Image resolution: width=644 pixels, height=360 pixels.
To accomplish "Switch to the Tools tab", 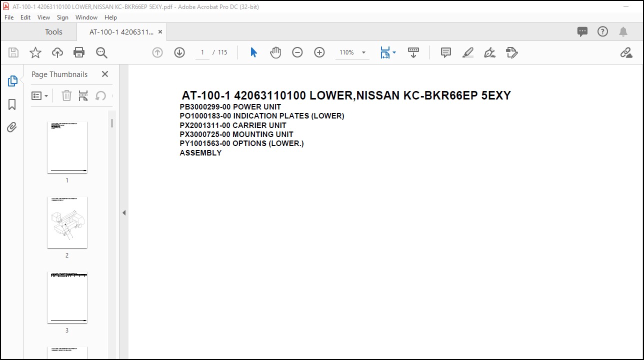I will [x=53, y=32].
